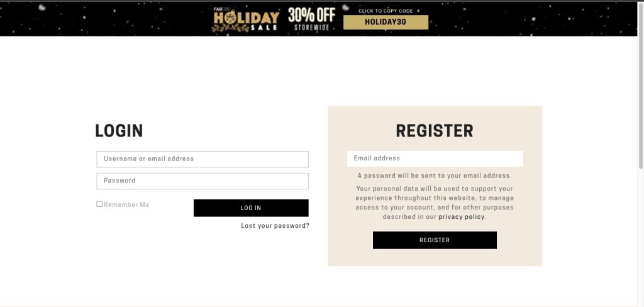This screenshot has width=644, height=307.
Task: Click the password-will-be-sent notice text
Action: (x=435, y=176)
